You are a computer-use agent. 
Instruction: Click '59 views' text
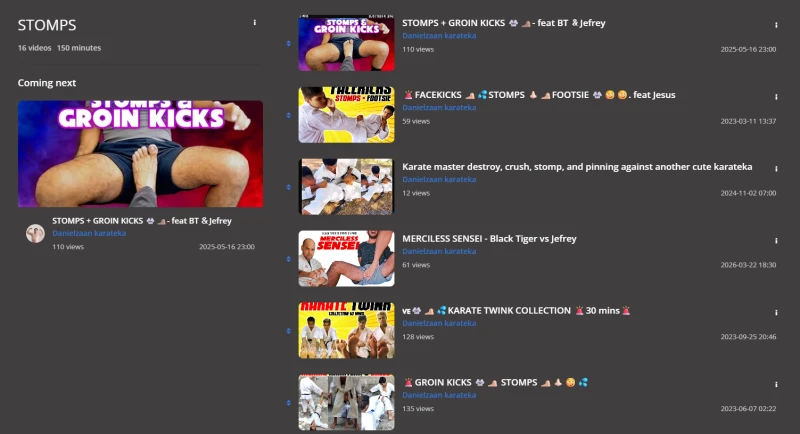416,121
